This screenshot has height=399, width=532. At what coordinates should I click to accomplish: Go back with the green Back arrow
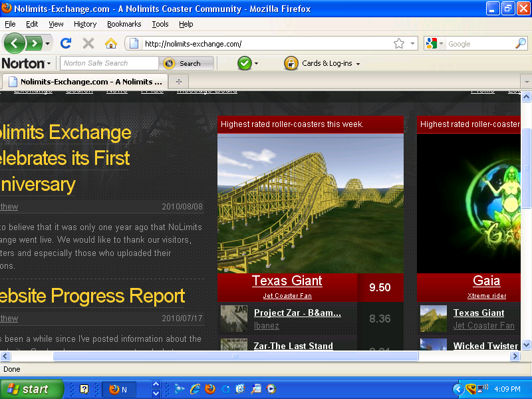click(x=14, y=43)
